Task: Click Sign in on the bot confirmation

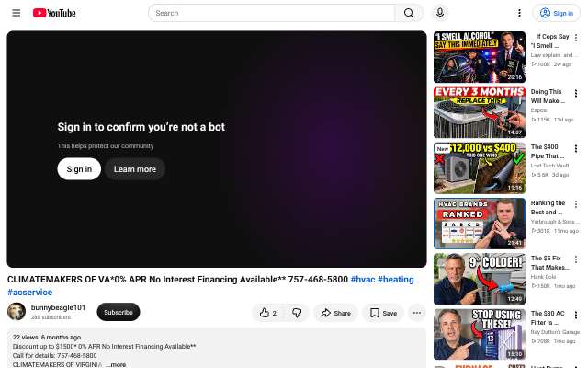Action: 79,169
